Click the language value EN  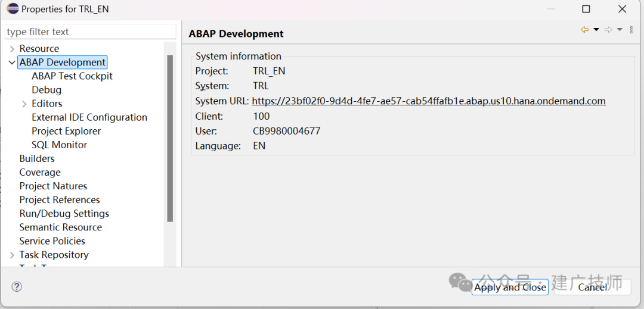[x=259, y=146]
